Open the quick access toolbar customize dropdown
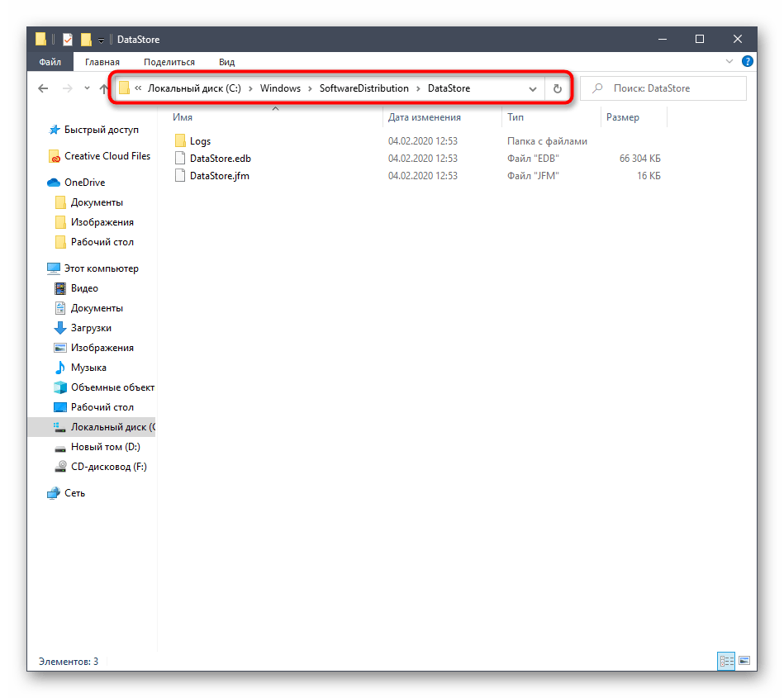784x698 pixels. tap(101, 40)
